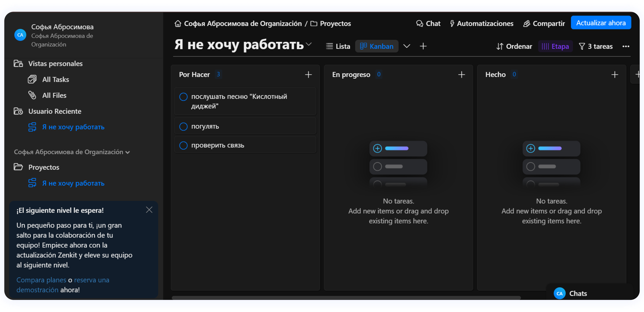Click the home icon in breadcrumb

[178, 23]
